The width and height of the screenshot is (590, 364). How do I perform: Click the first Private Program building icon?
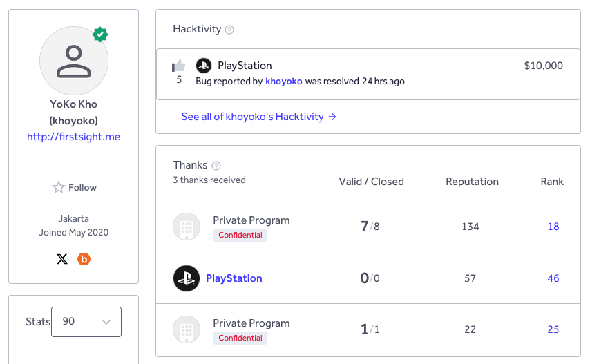(187, 227)
